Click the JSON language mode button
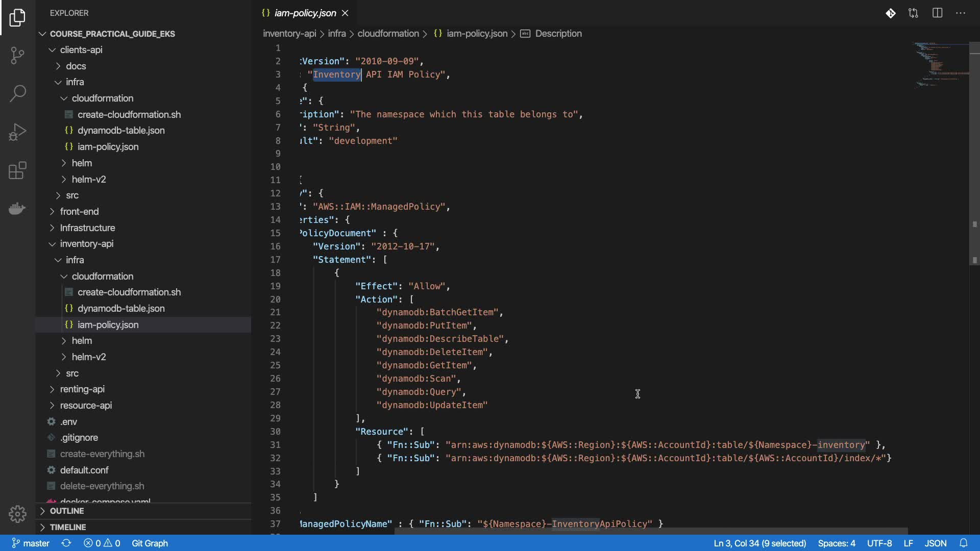The width and height of the screenshot is (980, 551). [x=935, y=543]
